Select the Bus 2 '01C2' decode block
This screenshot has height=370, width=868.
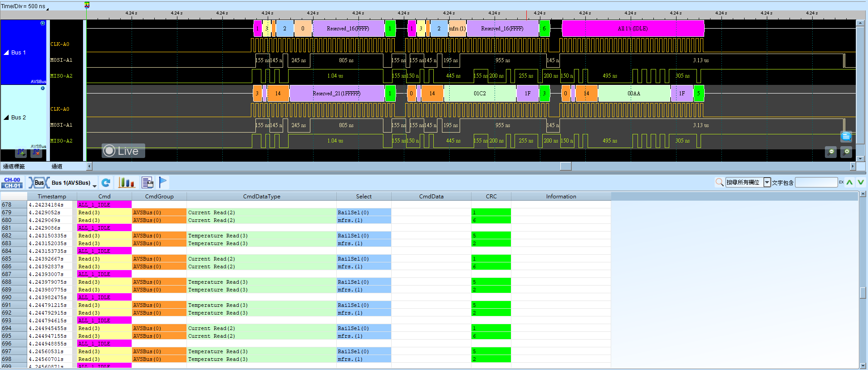(x=480, y=94)
